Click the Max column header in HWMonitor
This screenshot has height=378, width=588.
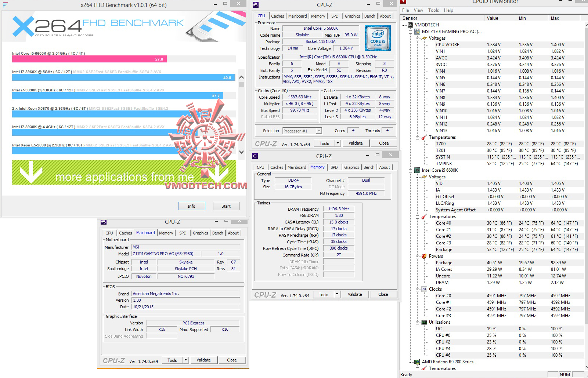pos(564,18)
